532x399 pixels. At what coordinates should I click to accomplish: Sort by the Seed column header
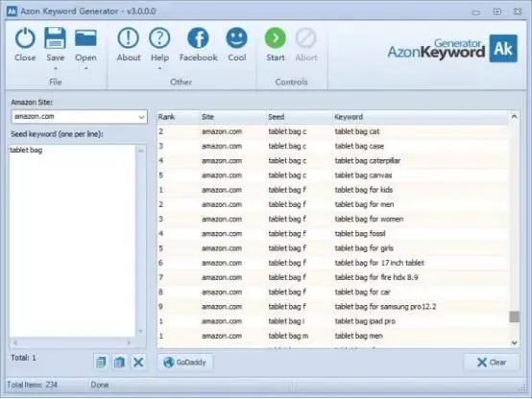pos(299,117)
